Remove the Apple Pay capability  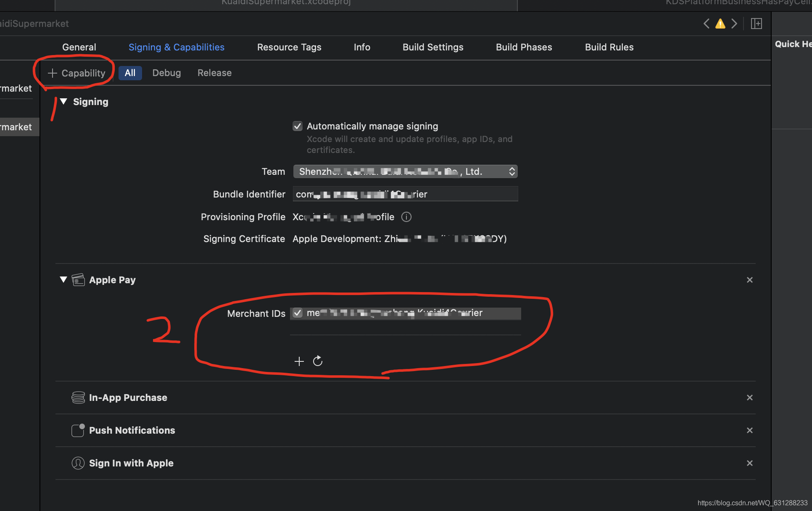(750, 280)
